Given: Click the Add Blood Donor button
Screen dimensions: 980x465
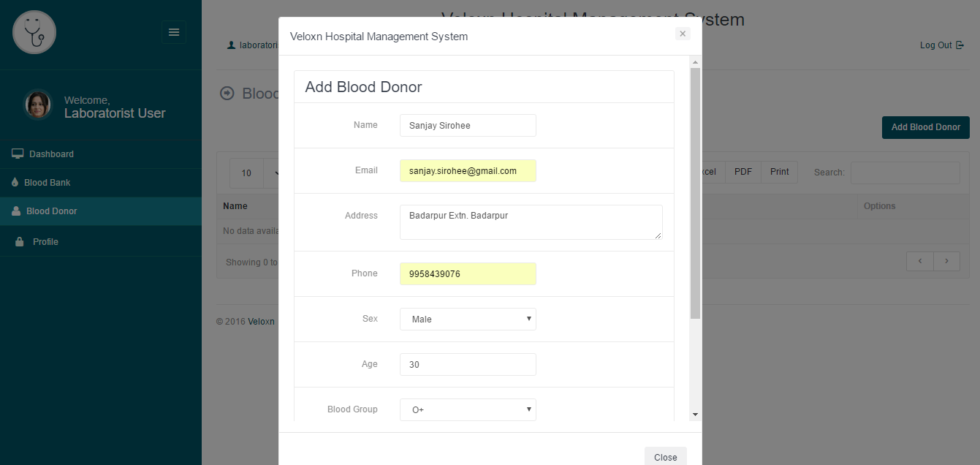Looking at the screenshot, I should (925, 127).
